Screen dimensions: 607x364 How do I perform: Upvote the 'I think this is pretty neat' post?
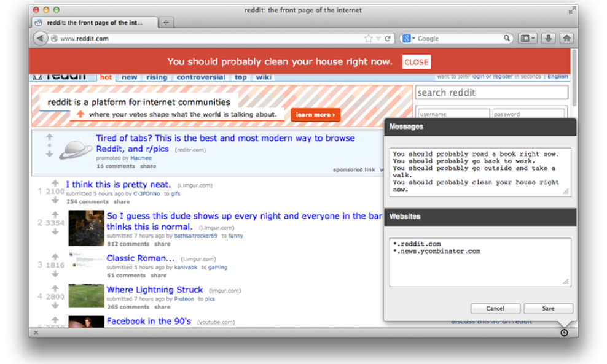[x=55, y=184]
